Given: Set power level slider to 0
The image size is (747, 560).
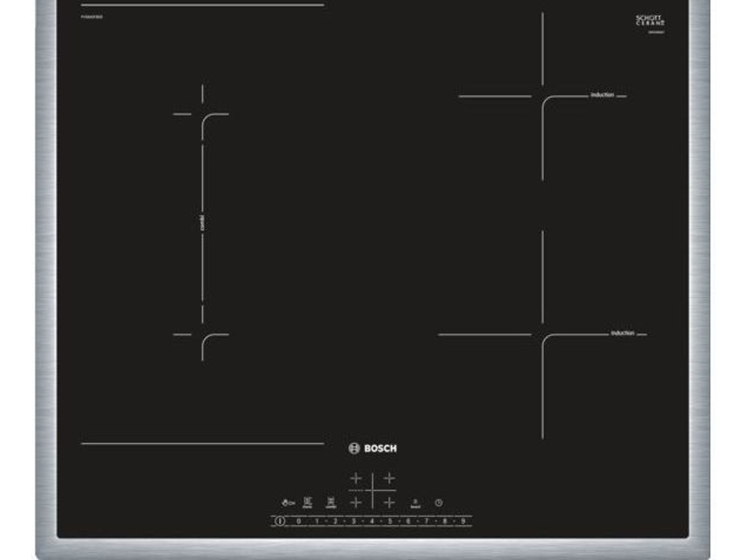Looking at the screenshot, I should [x=298, y=521].
